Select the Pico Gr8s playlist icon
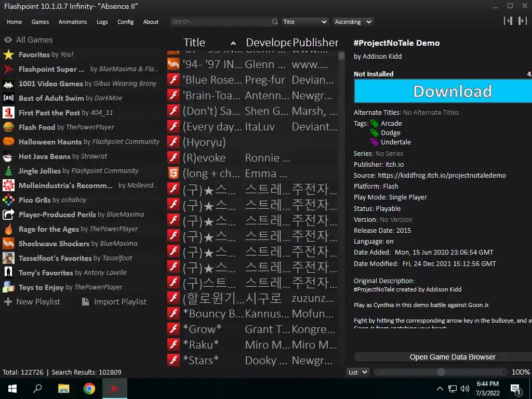Screen dimensions: 532x399 pyautogui.click(x=8, y=200)
